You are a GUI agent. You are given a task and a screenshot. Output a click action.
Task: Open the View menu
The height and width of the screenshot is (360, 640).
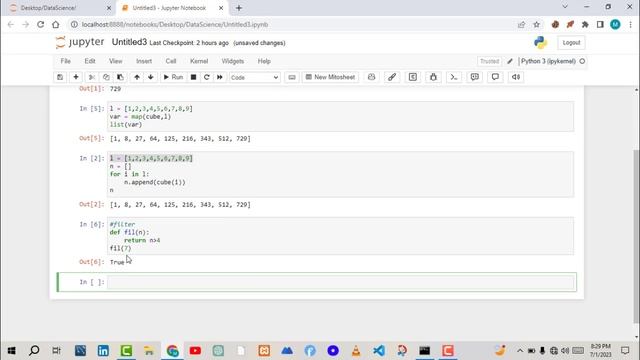point(116,61)
